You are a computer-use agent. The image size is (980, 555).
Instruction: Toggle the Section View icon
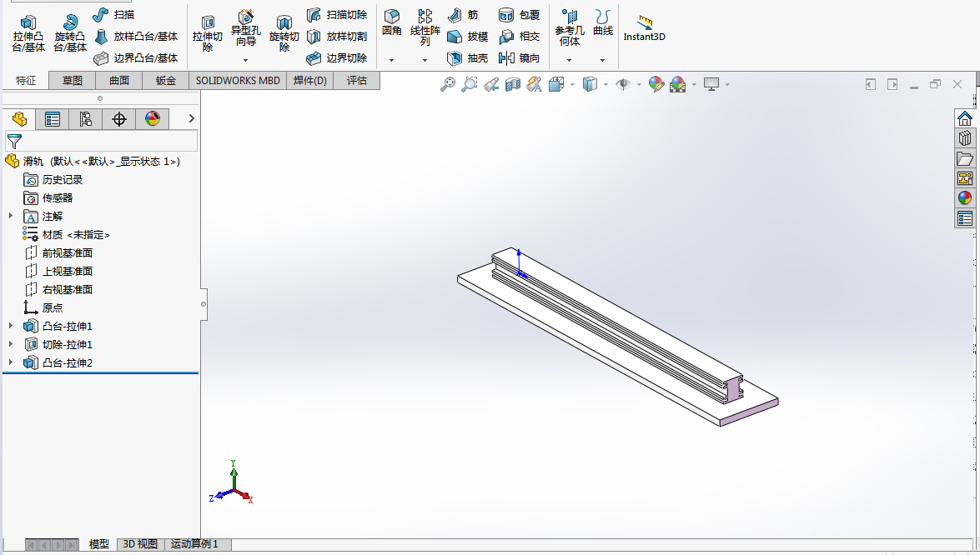click(x=512, y=84)
